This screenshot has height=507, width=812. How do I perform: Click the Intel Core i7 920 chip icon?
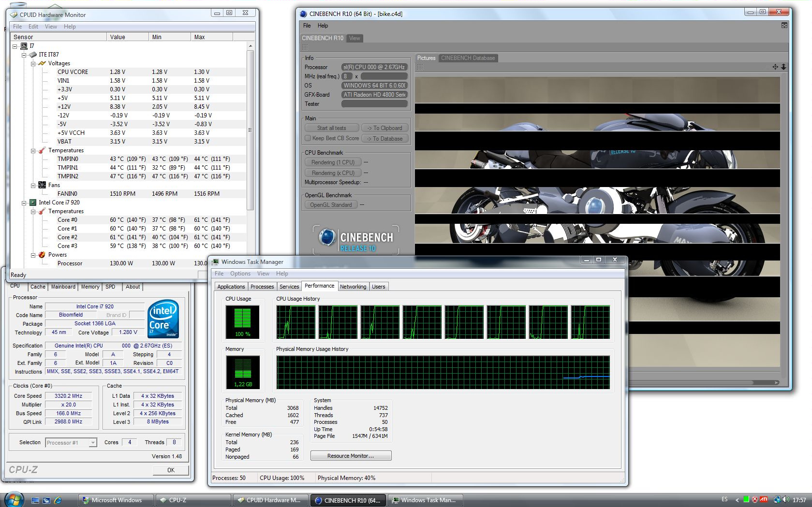pyautogui.click(x=33, y=203)
